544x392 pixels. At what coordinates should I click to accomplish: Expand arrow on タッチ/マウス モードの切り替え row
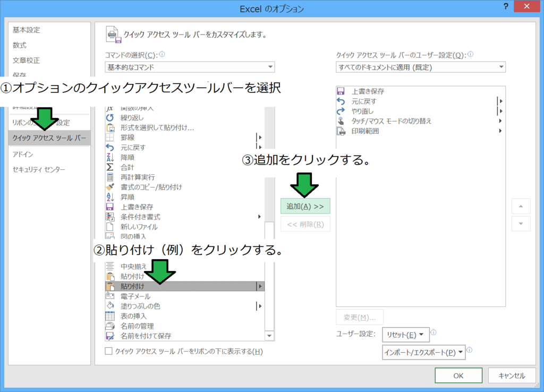pyautogui.click(x=500, y=121)
